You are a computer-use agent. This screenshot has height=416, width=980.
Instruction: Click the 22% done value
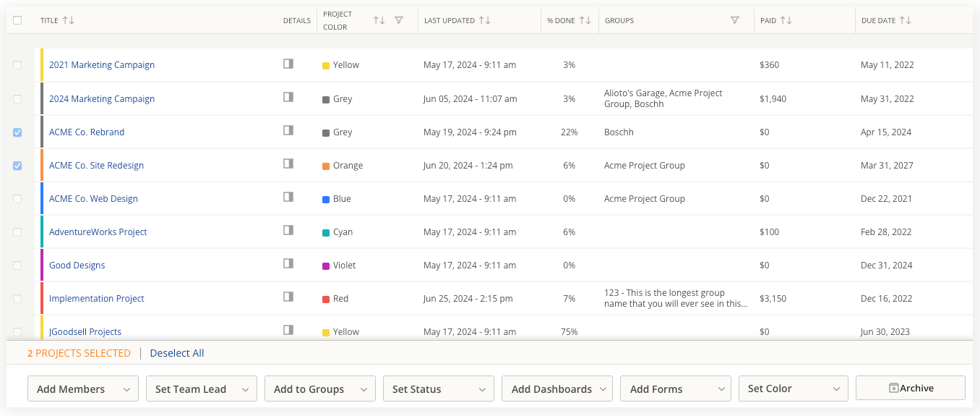coord(569,132)
